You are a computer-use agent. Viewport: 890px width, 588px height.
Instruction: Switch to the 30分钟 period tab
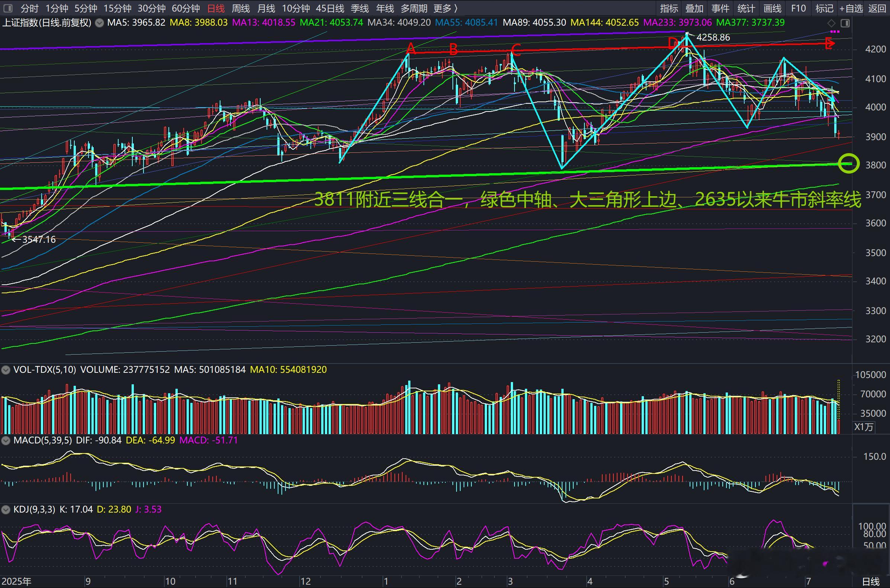(x=152, y=8)
